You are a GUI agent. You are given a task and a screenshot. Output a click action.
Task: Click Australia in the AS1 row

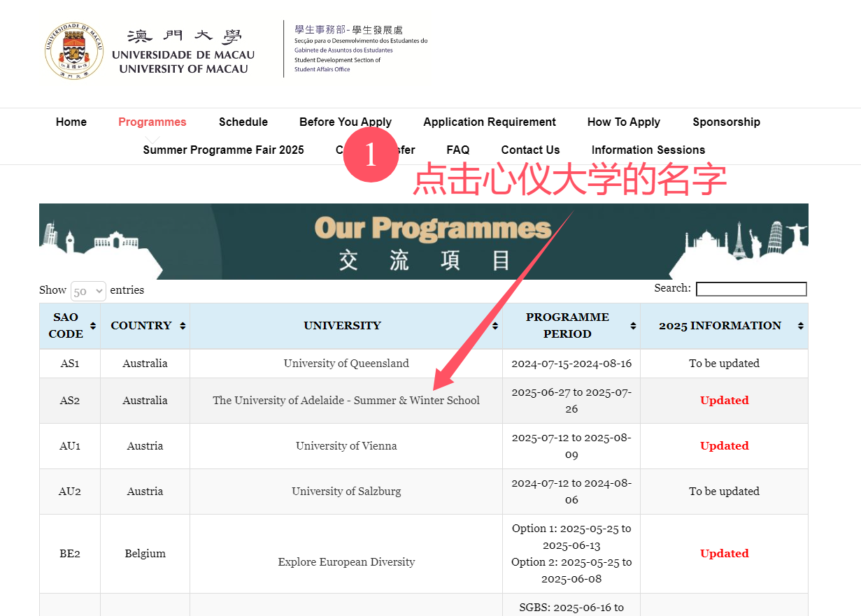pos(145,364)
